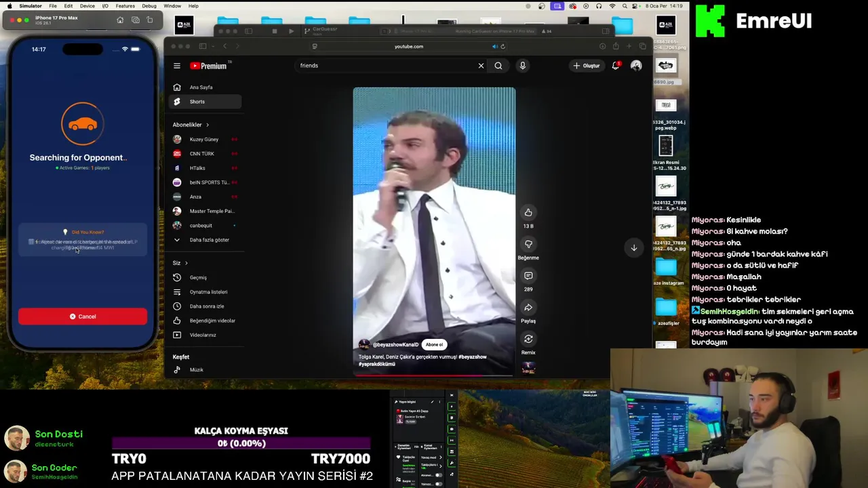The height and width of the screenshot is (488, 868).
Task: Show Safari tab overview
Action: pyautogui.click(x=642, y=46)
